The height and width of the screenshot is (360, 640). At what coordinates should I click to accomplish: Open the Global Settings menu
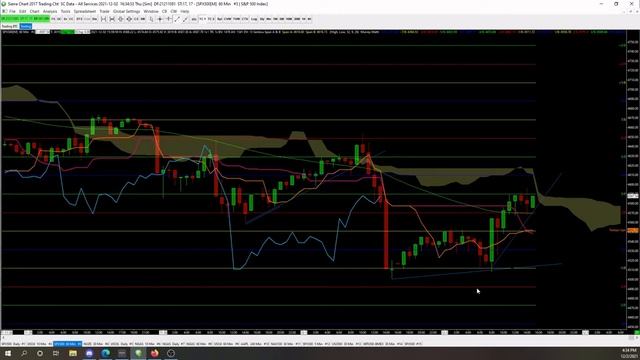point(127,11)
